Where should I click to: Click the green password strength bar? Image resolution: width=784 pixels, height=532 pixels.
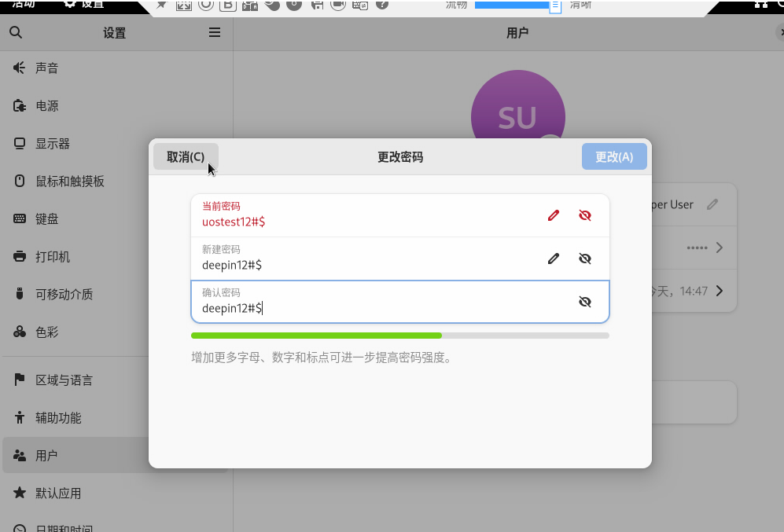(x=316, y=336)
